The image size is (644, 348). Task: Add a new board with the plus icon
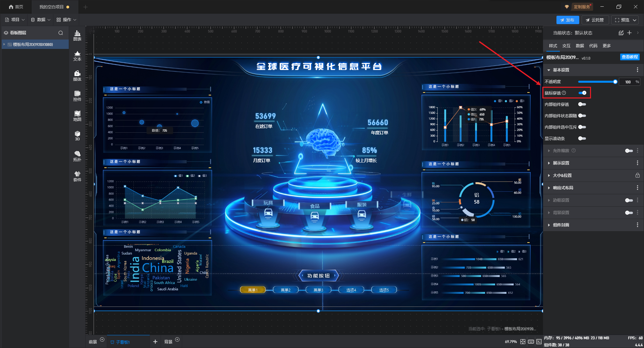(x=155, y=342)
